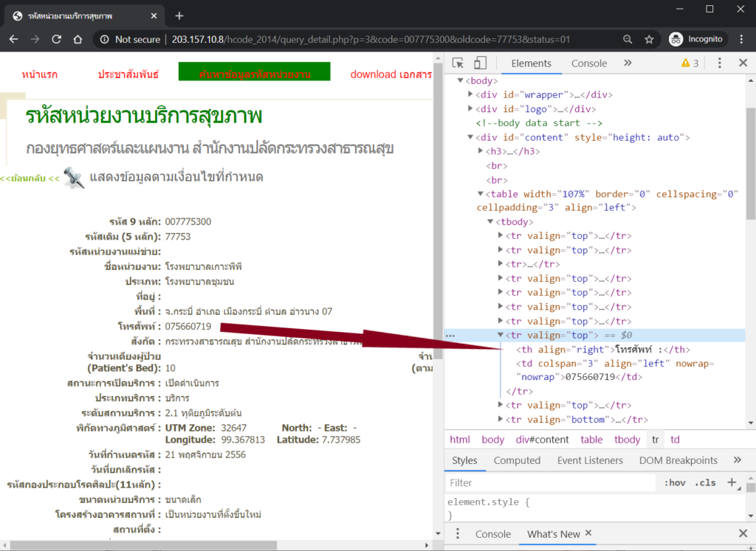Click the styles Filter input field

point(550,483)
